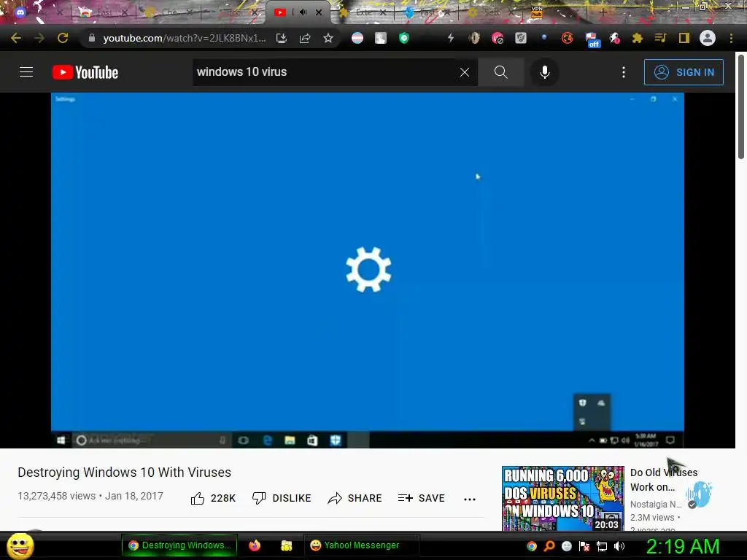SAVE the video to a playlist

(422, 498)
